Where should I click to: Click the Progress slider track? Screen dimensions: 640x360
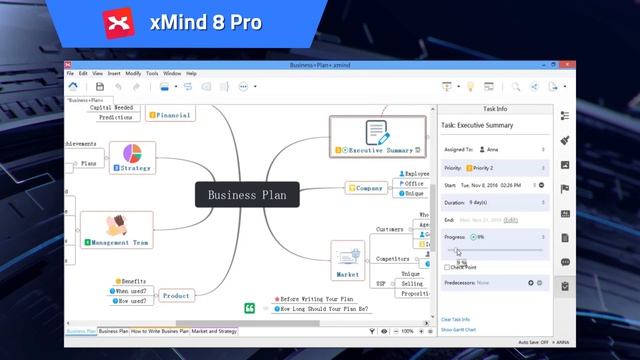point(495,250)
